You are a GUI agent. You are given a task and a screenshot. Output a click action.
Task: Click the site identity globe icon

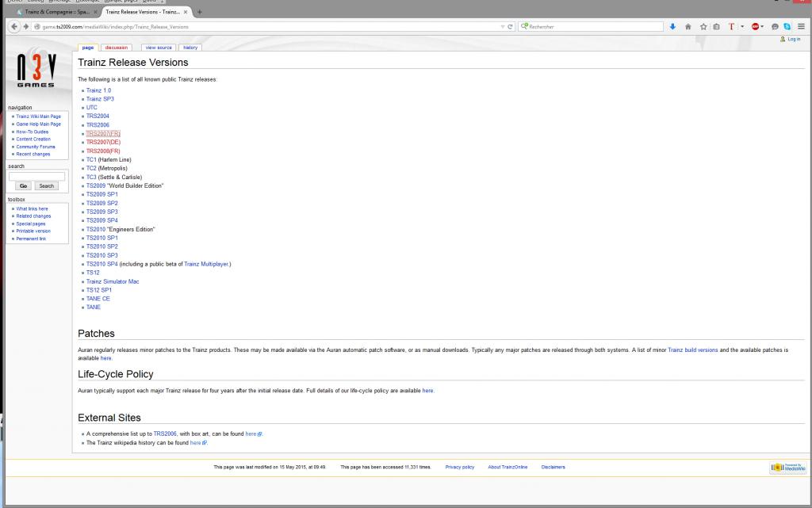(x=36, y=26)
